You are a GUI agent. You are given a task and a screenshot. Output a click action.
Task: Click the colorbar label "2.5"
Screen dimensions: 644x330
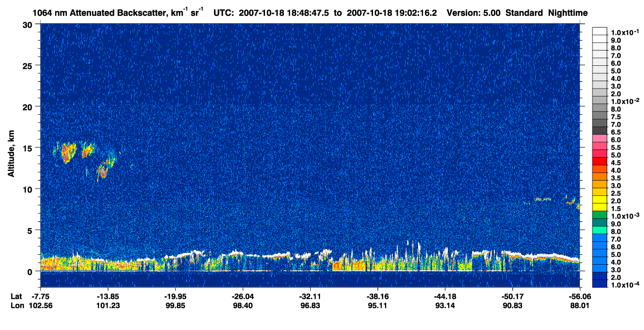(615, 193)
